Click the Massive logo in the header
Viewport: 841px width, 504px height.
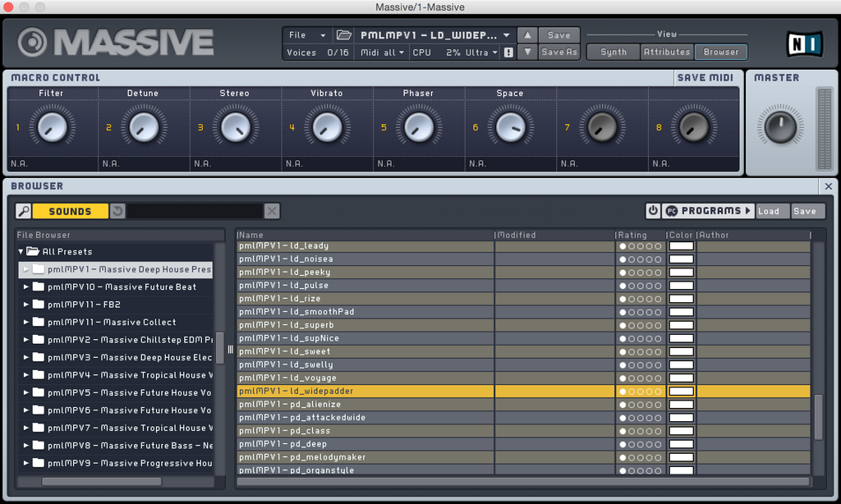(x=117, y=43)
